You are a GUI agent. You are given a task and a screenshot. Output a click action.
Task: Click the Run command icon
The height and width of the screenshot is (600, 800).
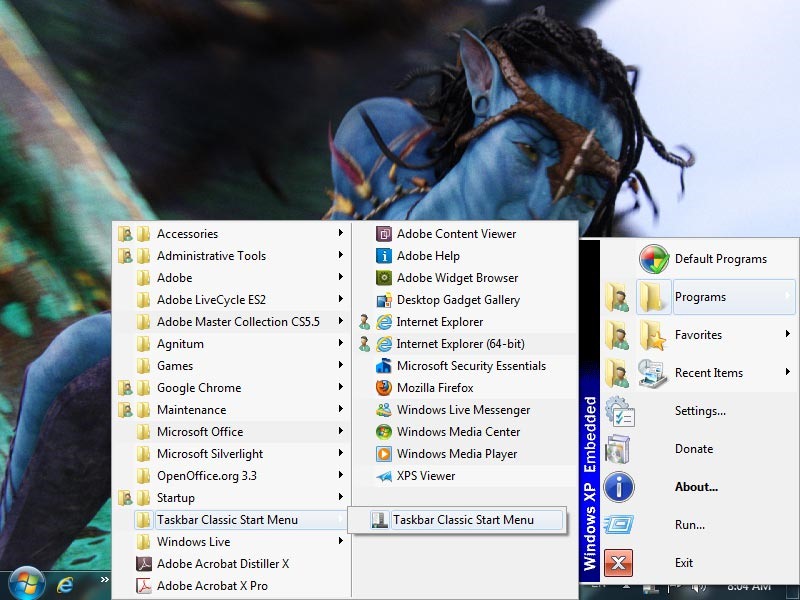pos(619,524)
